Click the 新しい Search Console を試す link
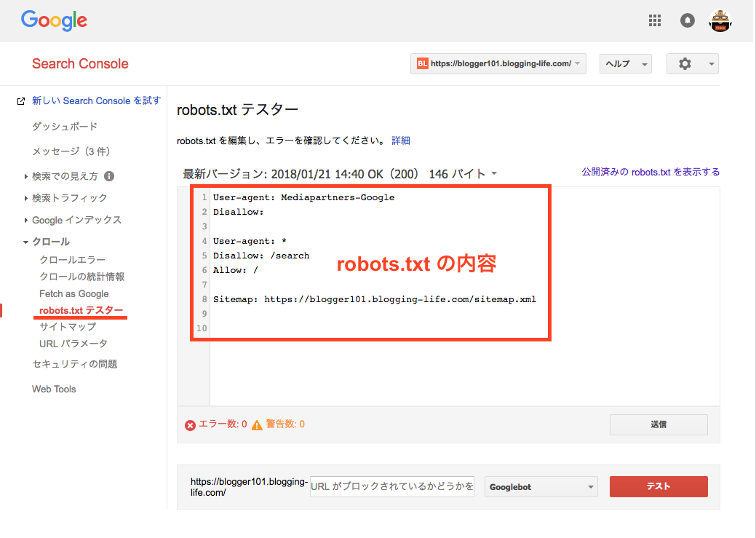756x538 pixels. [x=97, y=100]
